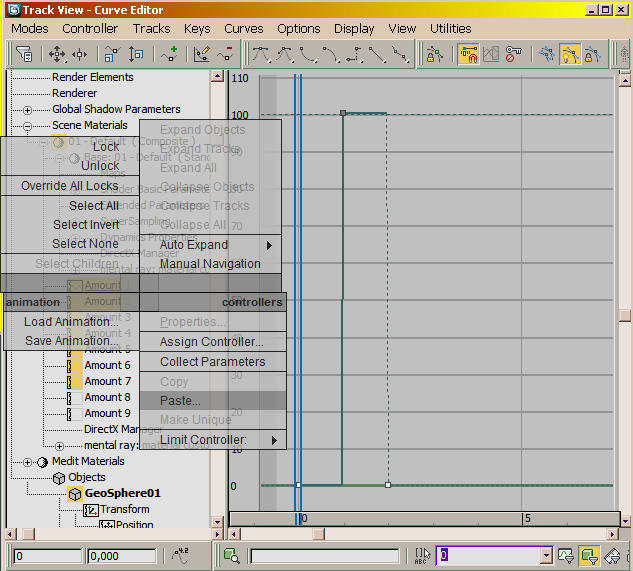
Task: Toggle Show Tangents button
Action: [x=570, y=54]
